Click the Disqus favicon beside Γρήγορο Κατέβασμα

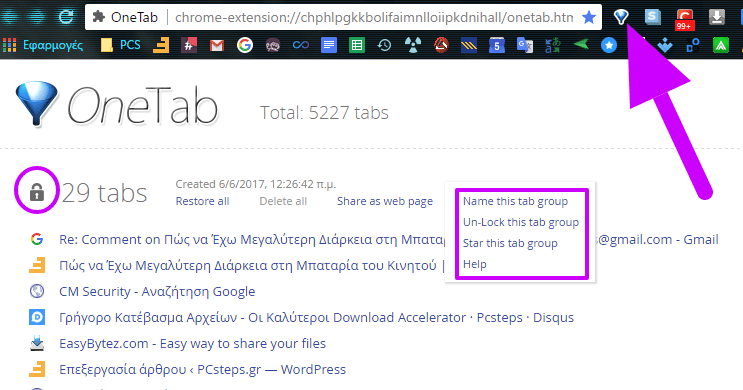(37, 317)
